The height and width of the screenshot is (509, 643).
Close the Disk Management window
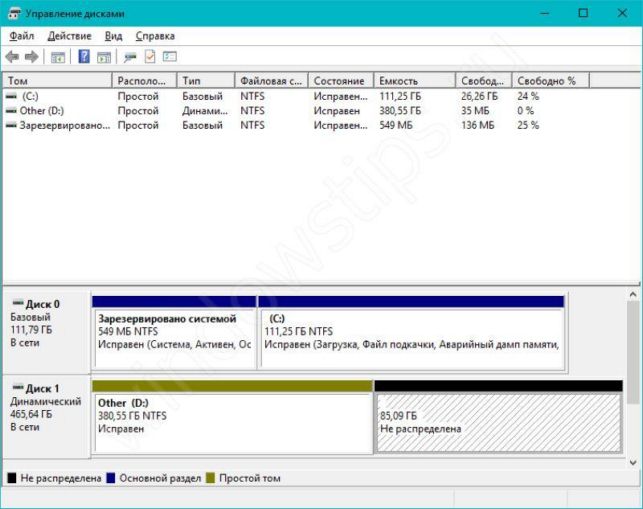point(622,13)
